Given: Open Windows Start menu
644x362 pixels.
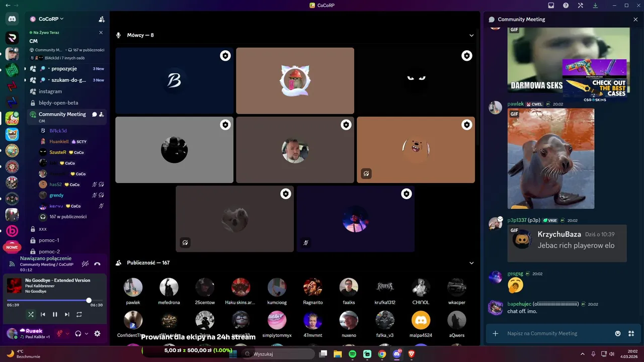Looking at the screenshot, I should tap(233, 354).
